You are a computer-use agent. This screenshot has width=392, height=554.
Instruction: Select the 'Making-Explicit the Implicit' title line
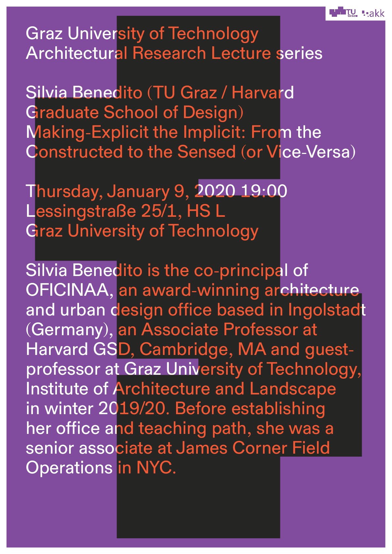pos(173,132)
